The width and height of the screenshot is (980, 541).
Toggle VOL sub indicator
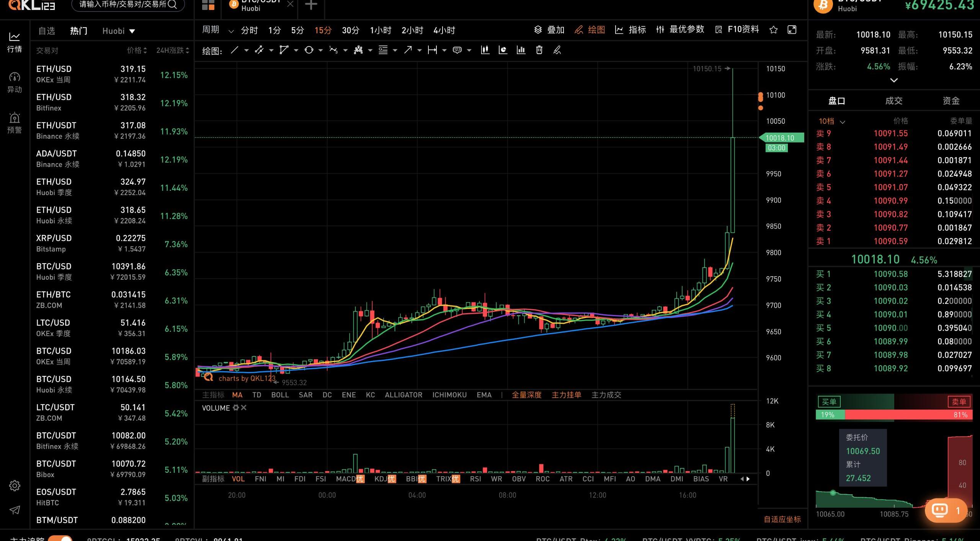tap(238, 479)
